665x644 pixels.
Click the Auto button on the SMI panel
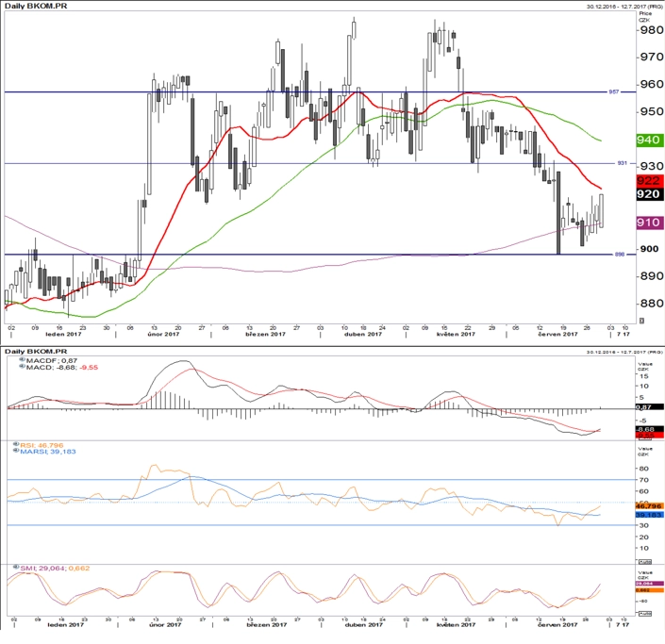644,614
